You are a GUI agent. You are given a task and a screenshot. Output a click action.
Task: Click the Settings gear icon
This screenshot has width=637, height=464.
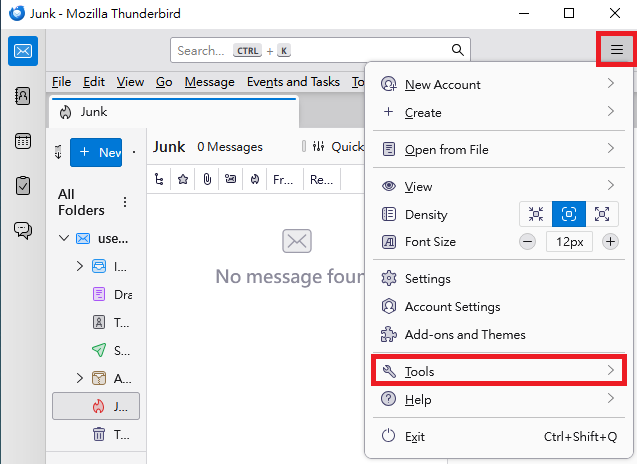[x=389, y=278]
